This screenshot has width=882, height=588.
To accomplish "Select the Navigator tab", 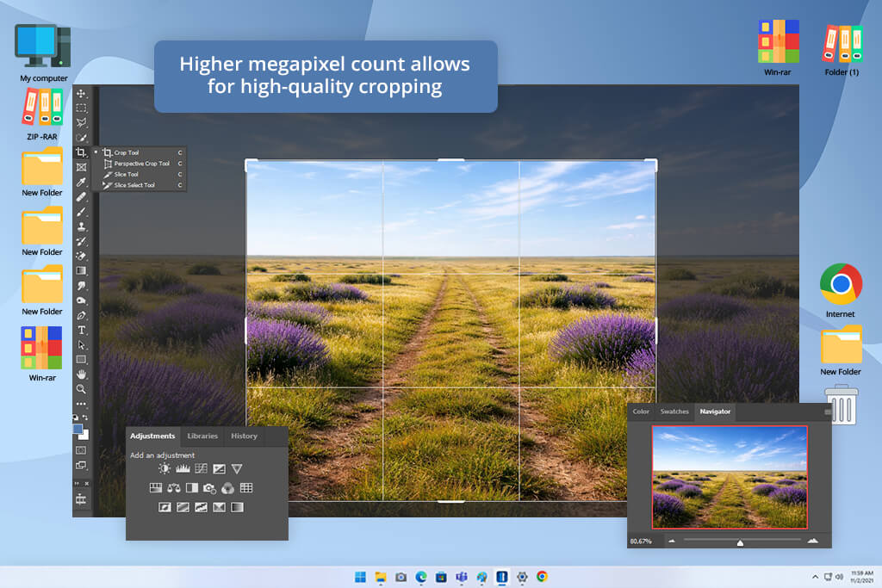I will [x=715, y=412].
